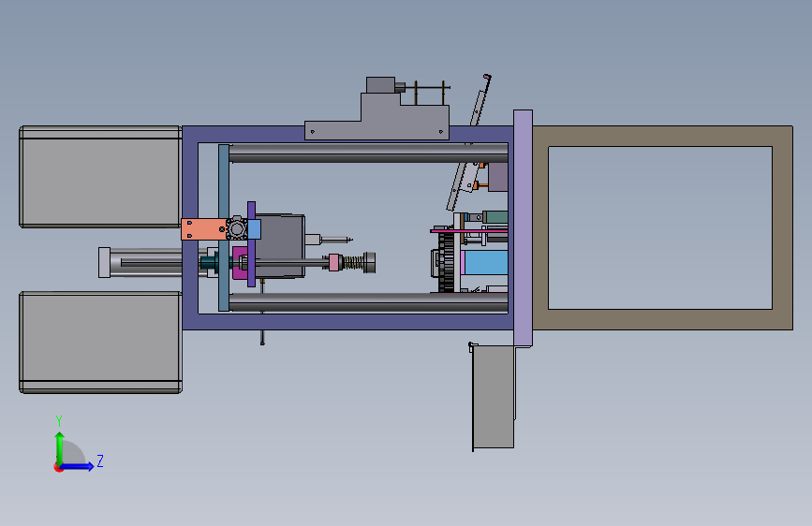This screenshot has height=526, width=812.
Task: Select the lower dark guide rod
Action: pyautogui.click(x=368, y=303)
